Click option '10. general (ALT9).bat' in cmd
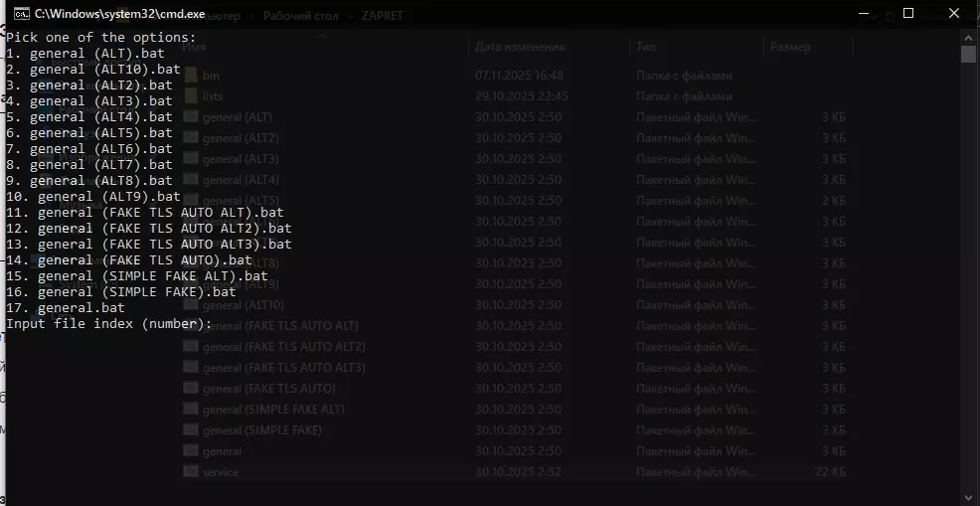 tap(93, 197)
